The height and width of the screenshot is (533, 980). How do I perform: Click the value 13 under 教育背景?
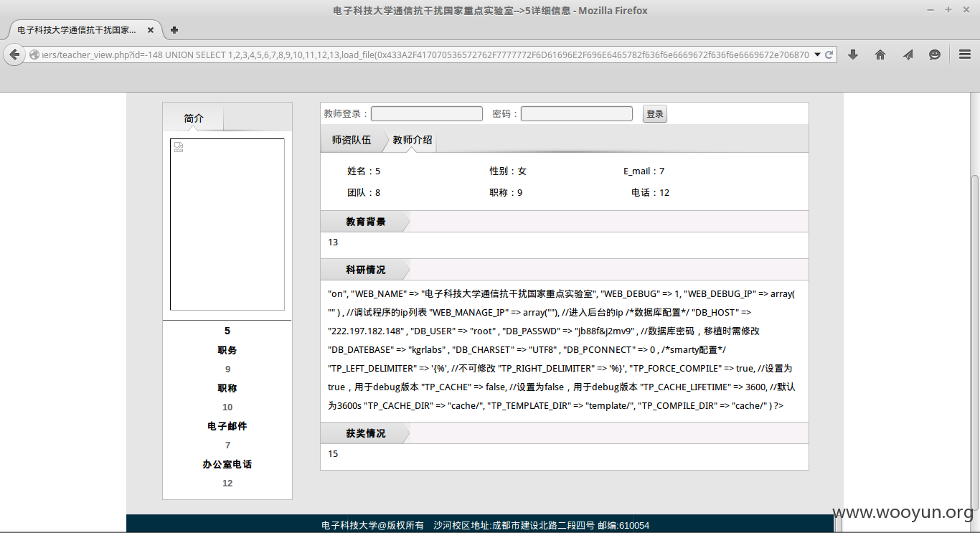333,242
